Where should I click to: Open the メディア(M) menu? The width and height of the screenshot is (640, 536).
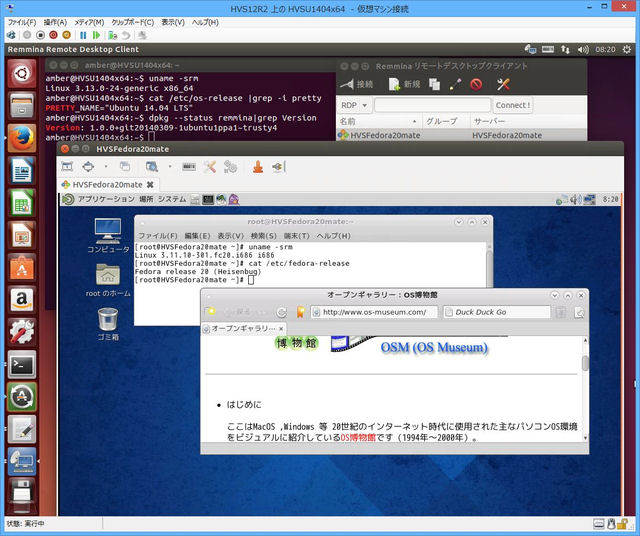point(89,22)
